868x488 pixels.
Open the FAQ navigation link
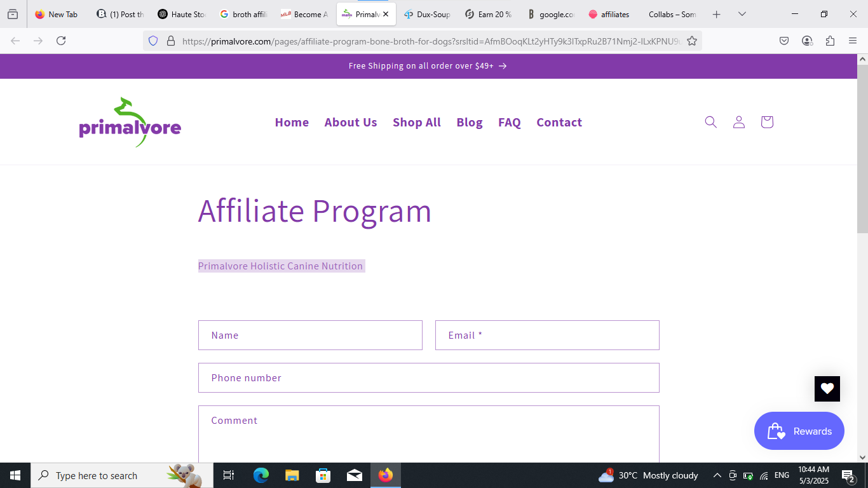tap(510, 122)
